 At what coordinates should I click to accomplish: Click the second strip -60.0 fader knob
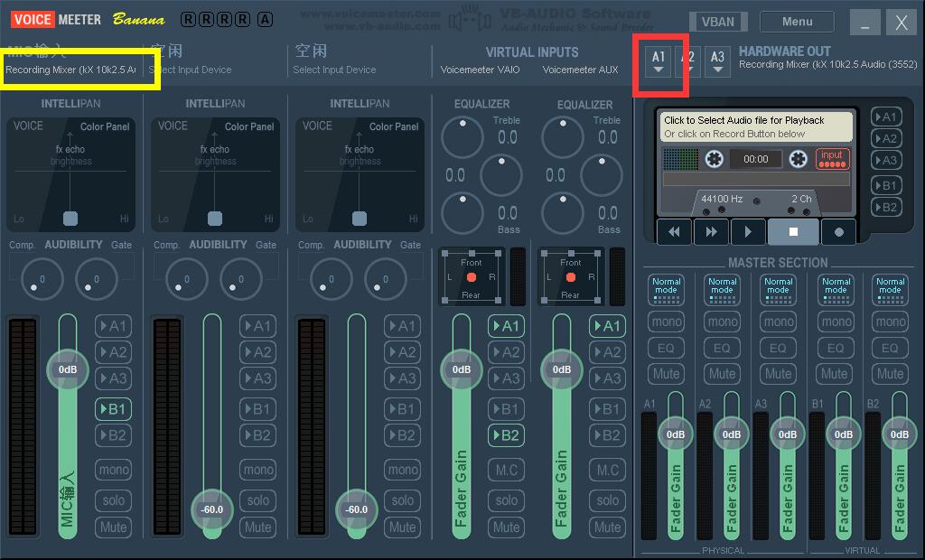(x=211, y=509)
